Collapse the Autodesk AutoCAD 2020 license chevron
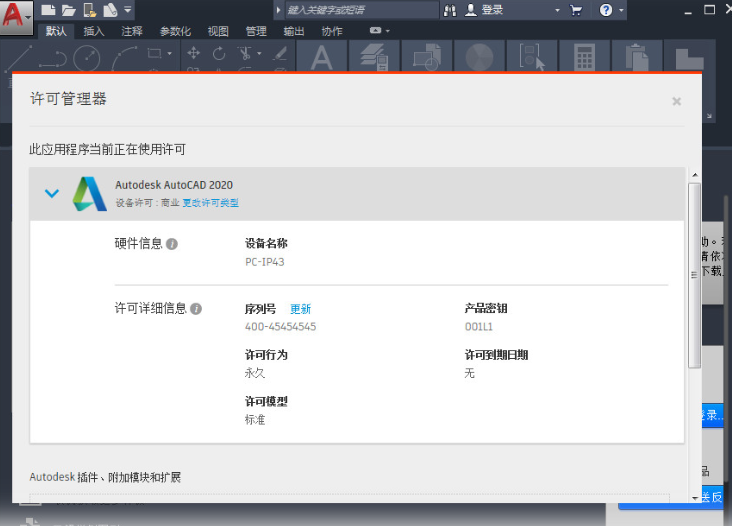Screen dimensions: 732x526 pyautogui.click(x=52, y=193)
